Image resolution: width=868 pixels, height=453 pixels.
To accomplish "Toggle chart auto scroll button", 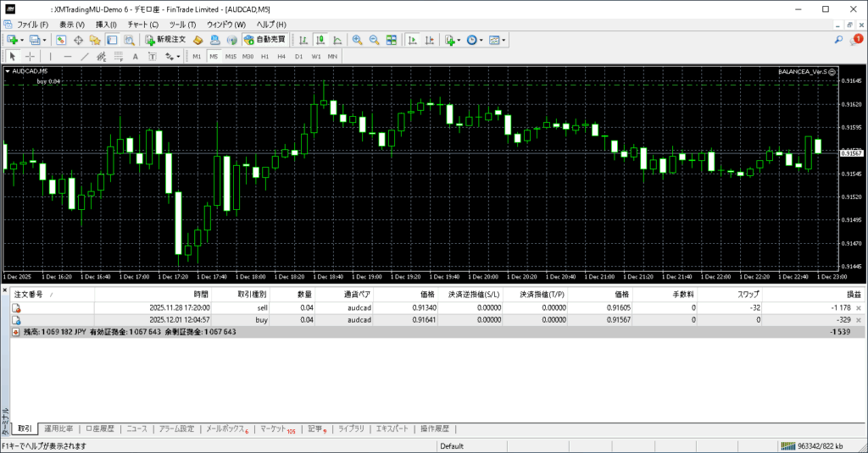I will tap(411, 40).
